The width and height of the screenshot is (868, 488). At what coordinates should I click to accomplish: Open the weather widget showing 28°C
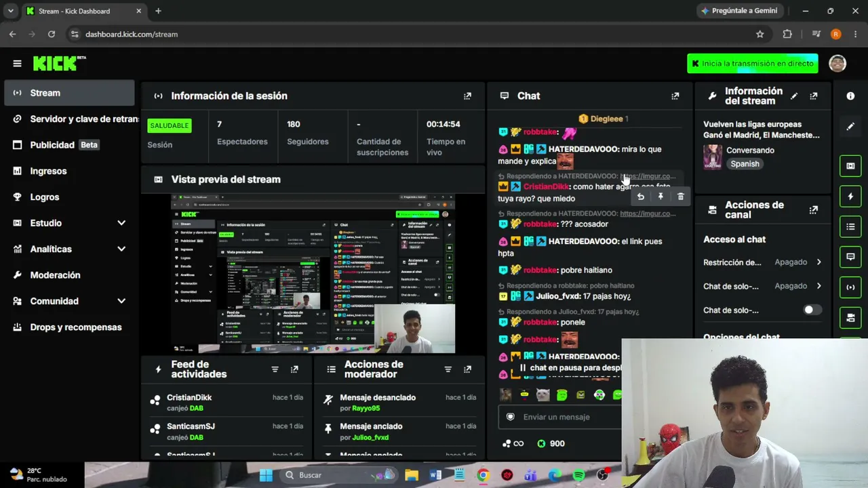pos(39,474)
